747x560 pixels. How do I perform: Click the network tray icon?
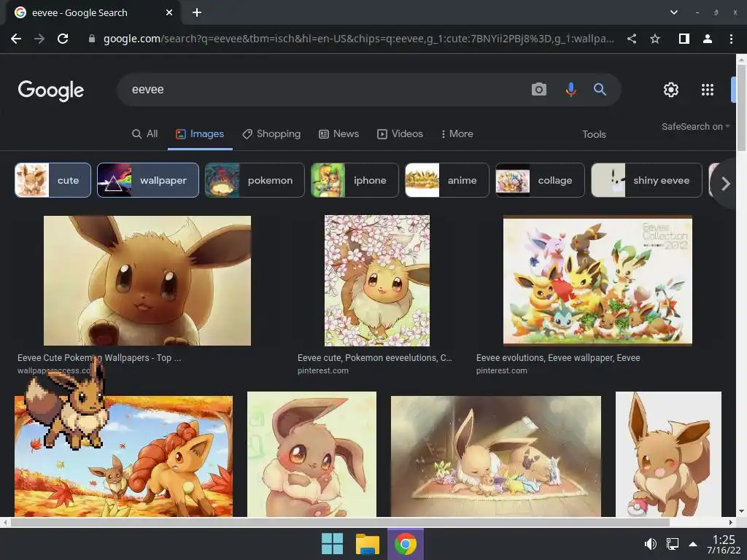tap(672, 544)
